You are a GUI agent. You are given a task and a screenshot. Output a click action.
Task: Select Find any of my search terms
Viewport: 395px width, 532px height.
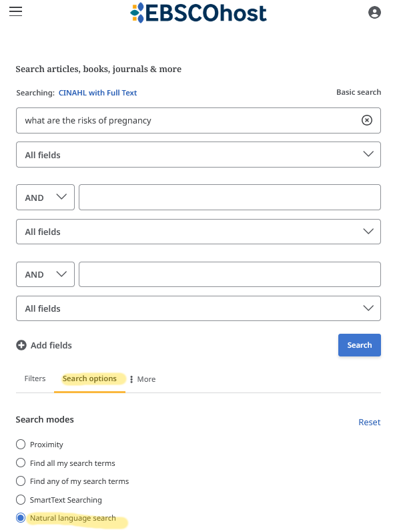point(21,481)
